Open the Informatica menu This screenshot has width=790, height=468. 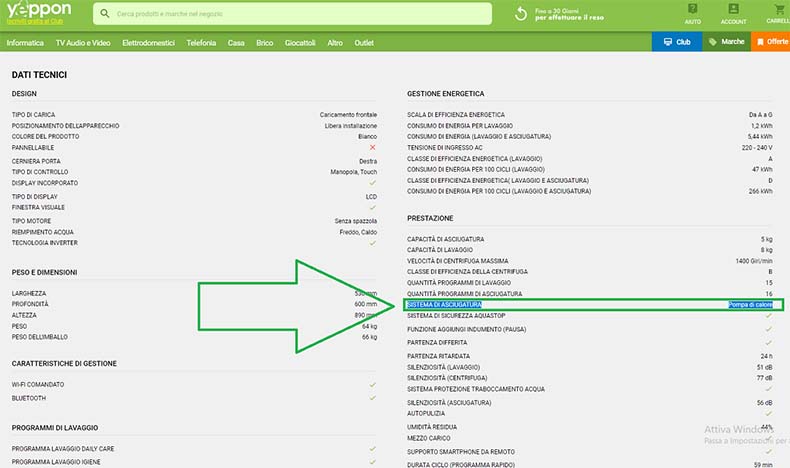coord(25,43)
